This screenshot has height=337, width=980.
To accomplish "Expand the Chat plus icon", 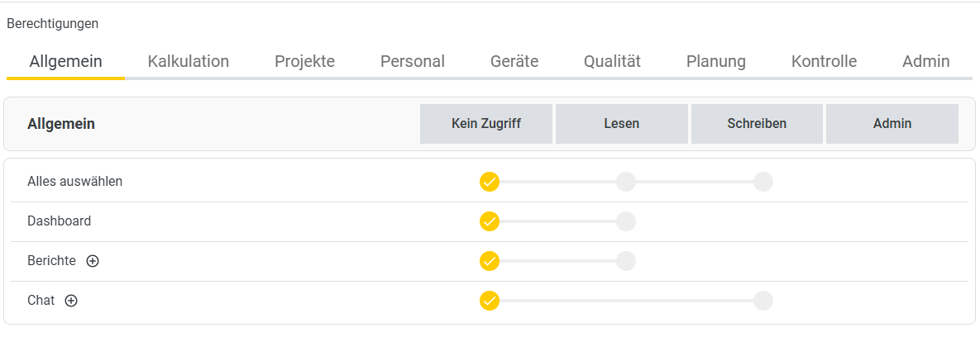I will [71, 301].
